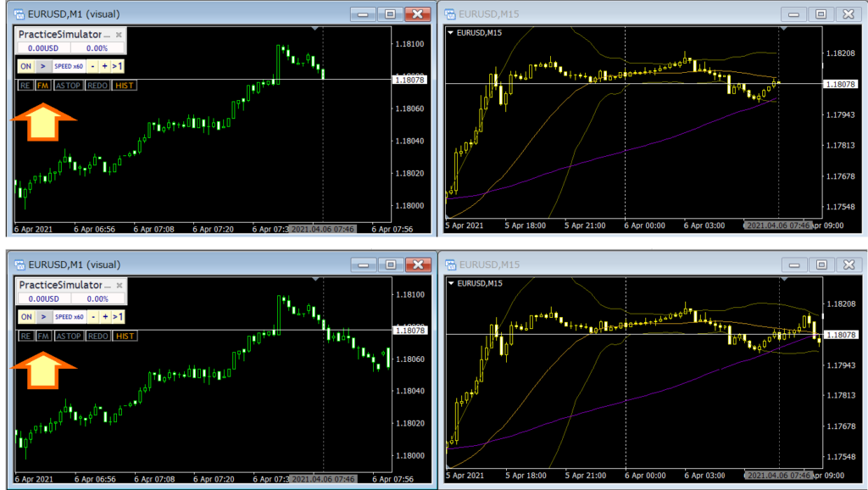This screenshot has height=490, width=868.
Task: Click chart icon in lower EURUSD,M1 title bar
Action: coord(20,264)
